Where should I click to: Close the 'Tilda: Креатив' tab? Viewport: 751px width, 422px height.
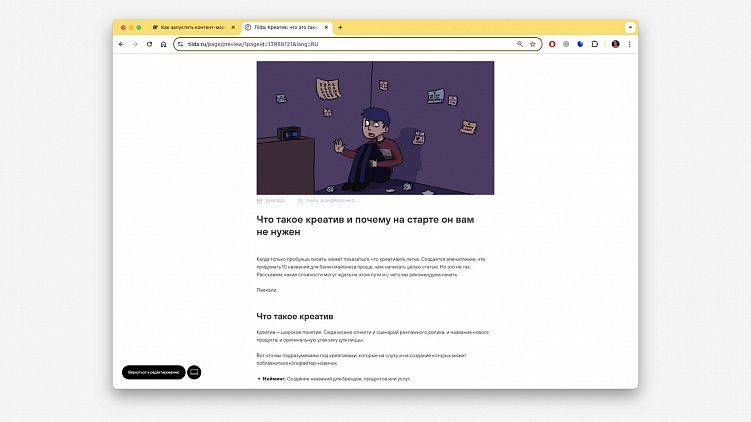pyautogui.click(x=326, y=27)
